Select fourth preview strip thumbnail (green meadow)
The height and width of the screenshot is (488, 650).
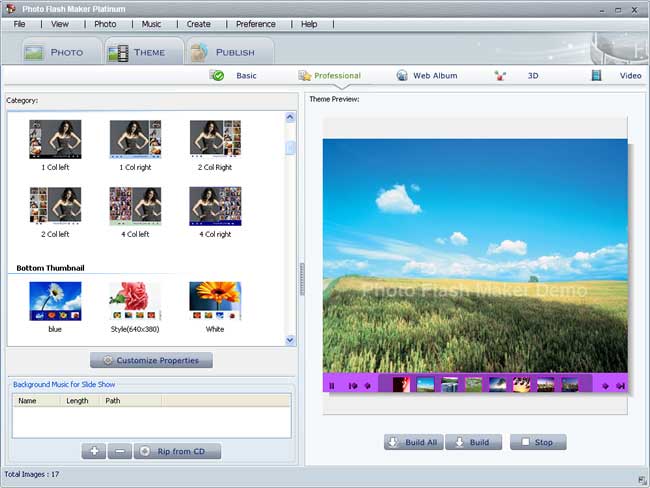pos(474,384)
